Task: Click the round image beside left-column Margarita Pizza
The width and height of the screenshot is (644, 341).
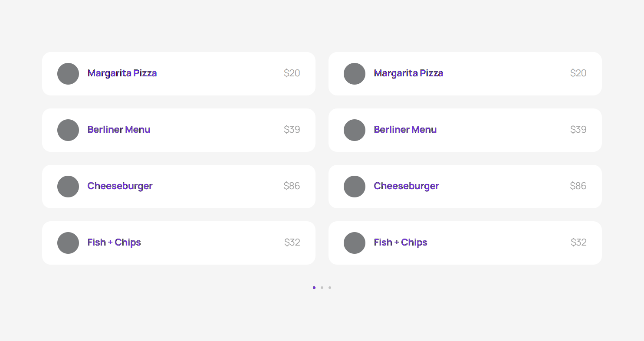Action: pyautogui.click(x=68, y=74)
